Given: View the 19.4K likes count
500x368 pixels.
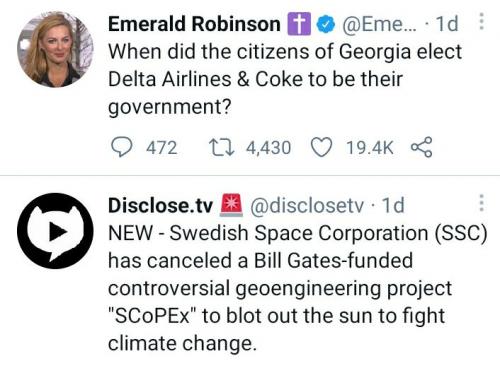Looking at the screenshot, I should pos(370,148).
